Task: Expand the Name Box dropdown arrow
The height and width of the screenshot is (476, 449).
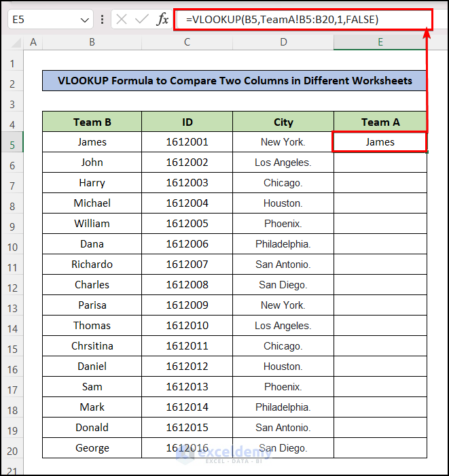Action: click(x=84, y=20)
